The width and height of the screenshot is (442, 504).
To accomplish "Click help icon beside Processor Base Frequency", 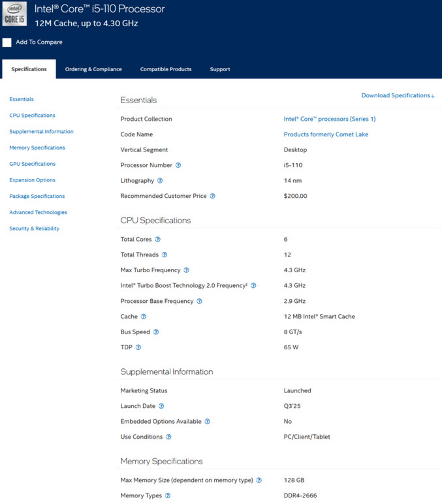I will (x=199, y=301).
